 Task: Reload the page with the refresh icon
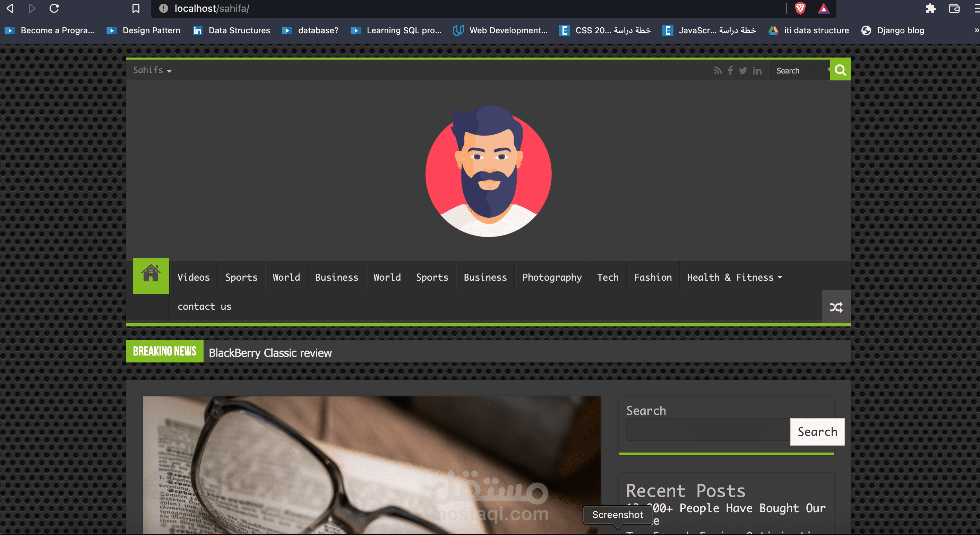54,8
